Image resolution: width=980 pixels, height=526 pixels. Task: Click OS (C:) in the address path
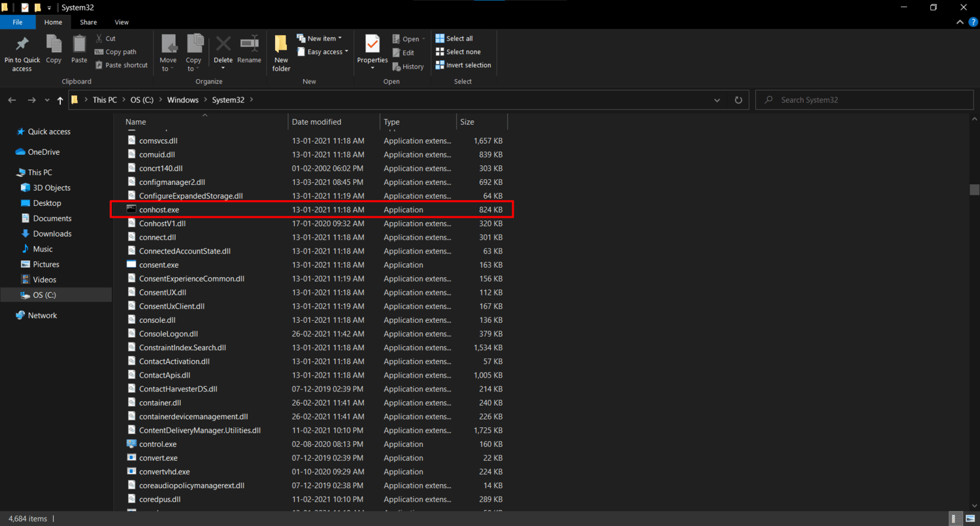[142, 100]
